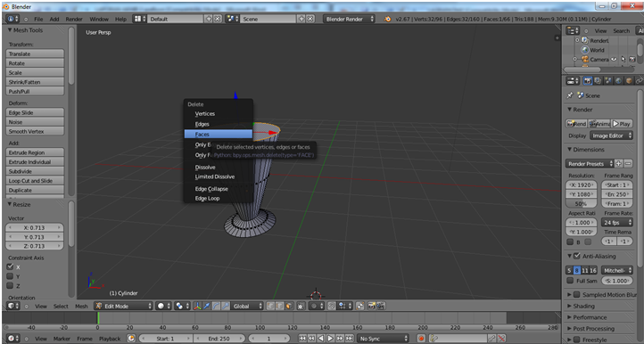644x344 pixels.
Task: Click the Translate button
Action: pos(35,53)
